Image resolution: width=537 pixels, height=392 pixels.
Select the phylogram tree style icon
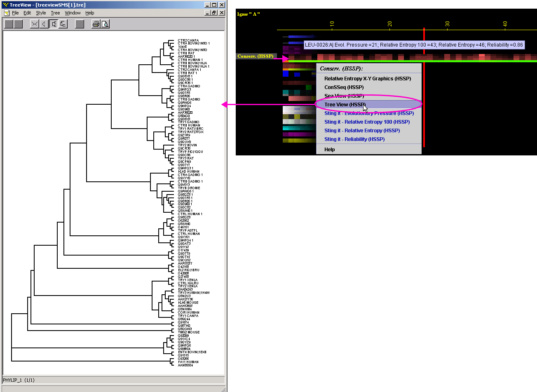[x=63, y=24]
